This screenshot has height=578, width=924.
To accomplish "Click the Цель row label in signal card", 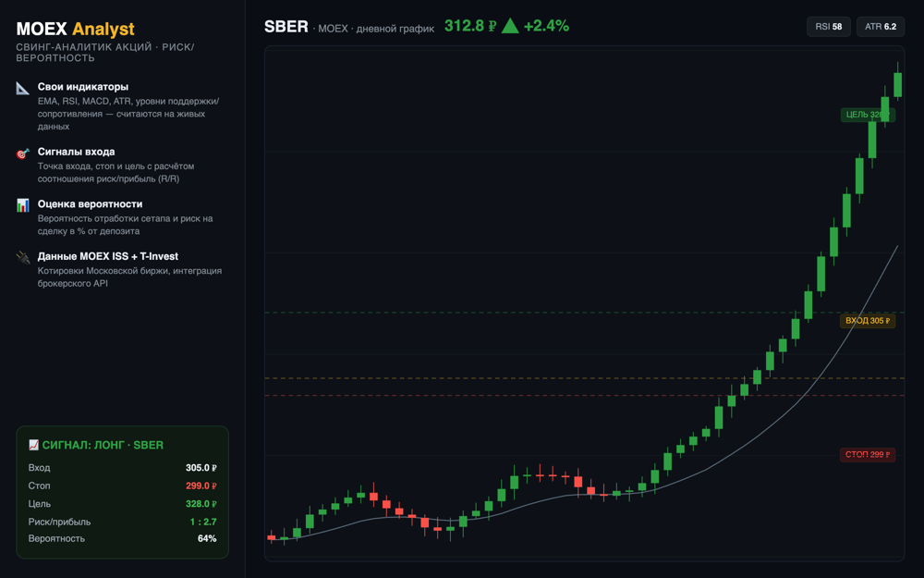I will tap(40, 504).
